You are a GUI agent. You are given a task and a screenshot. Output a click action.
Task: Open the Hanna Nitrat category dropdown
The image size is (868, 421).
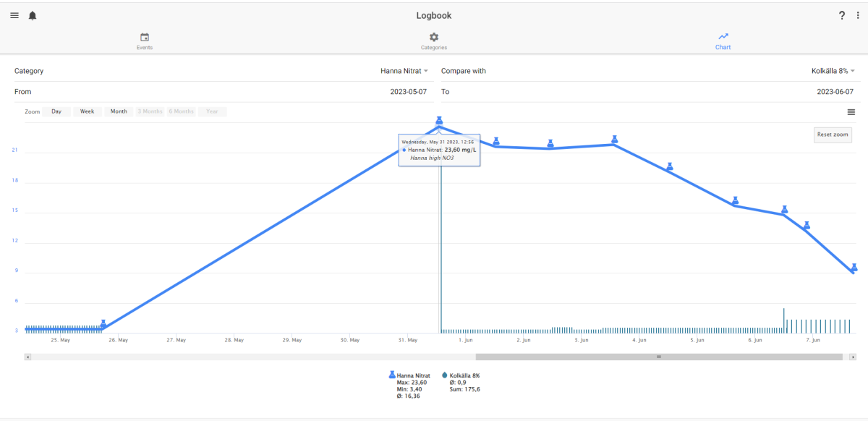point(404,71)
